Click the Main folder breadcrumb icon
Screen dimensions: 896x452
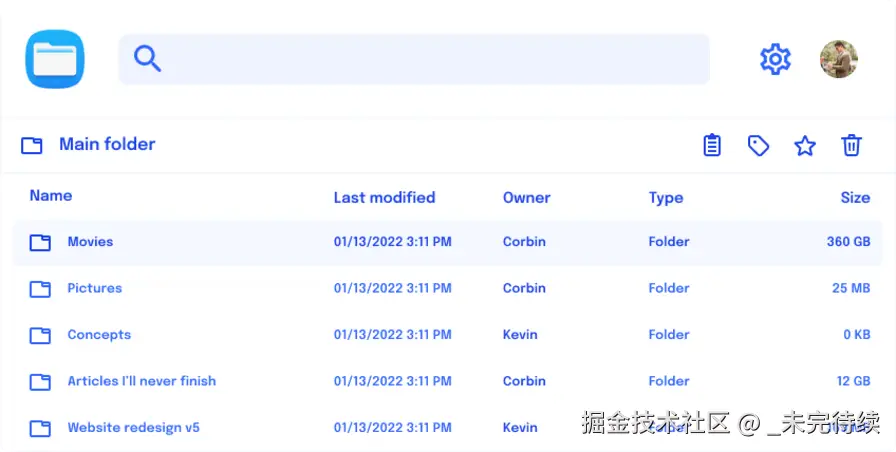coord(32,146)
